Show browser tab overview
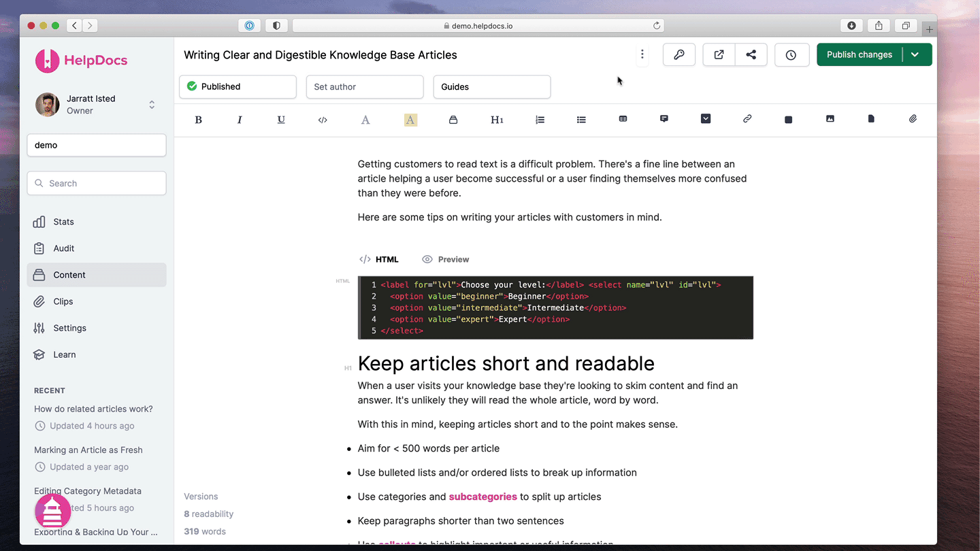980x551 pixels. point(906,26)
